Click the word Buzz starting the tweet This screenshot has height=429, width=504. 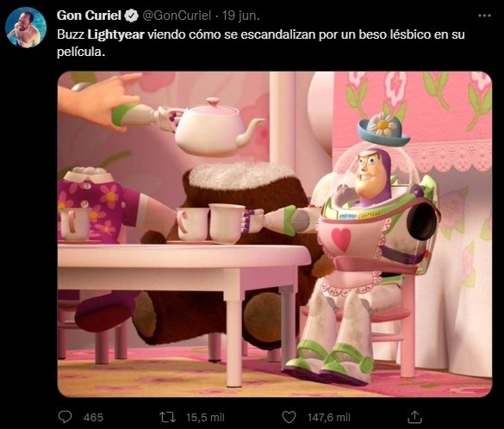pos(71,34)
